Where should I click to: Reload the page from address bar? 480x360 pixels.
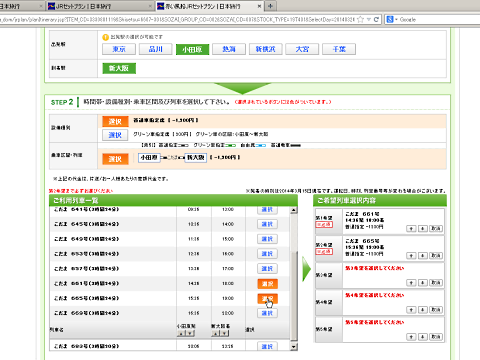[x=376, y=20]
